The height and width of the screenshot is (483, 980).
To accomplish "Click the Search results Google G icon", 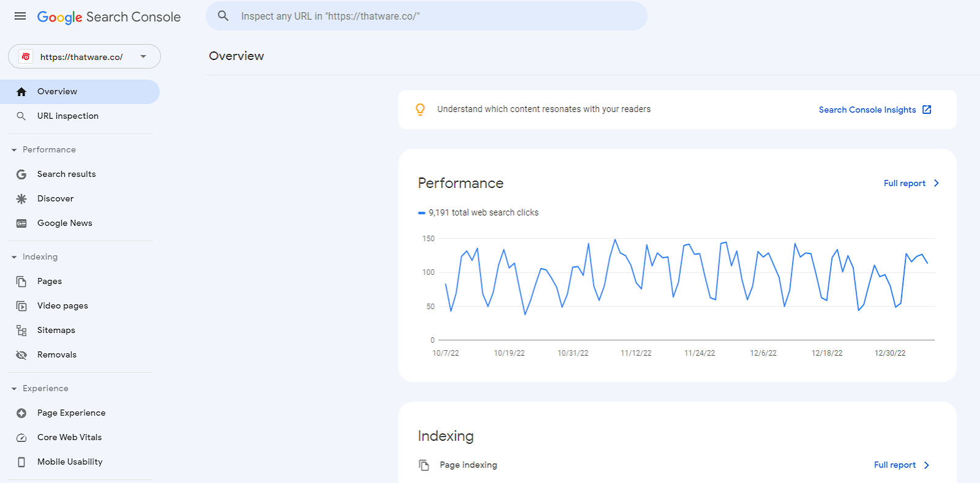I will coord(21,174).
